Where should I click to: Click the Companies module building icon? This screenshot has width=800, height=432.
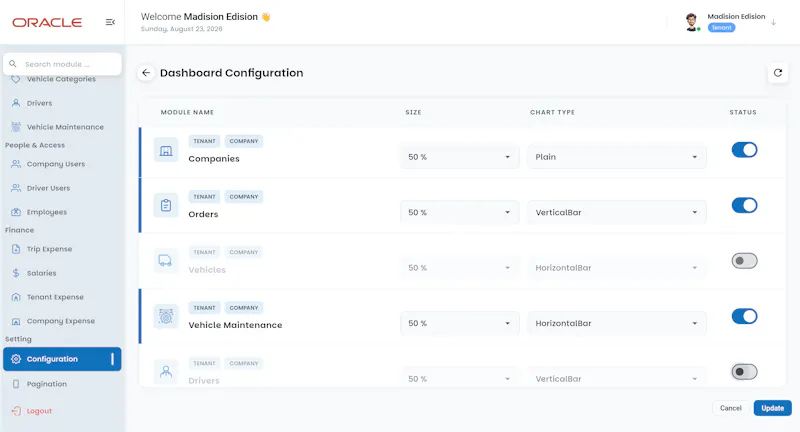pyautogui.click(x=166, y=150)
